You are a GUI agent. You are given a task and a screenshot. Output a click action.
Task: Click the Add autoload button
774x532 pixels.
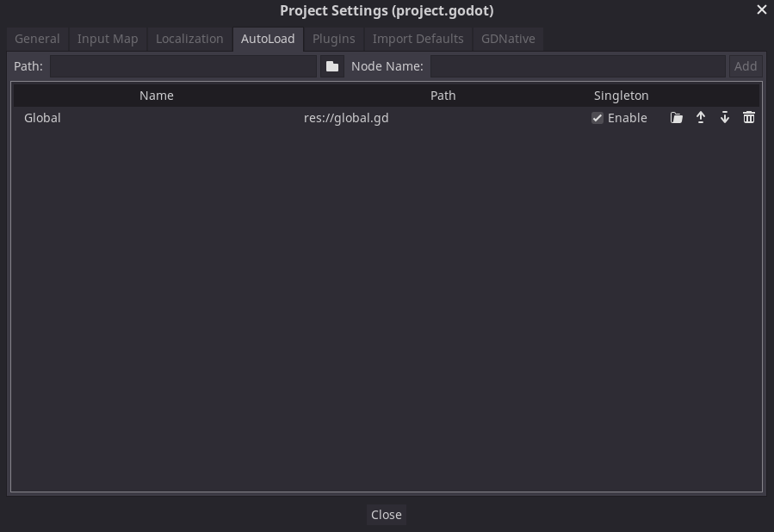tap(746, 66)
